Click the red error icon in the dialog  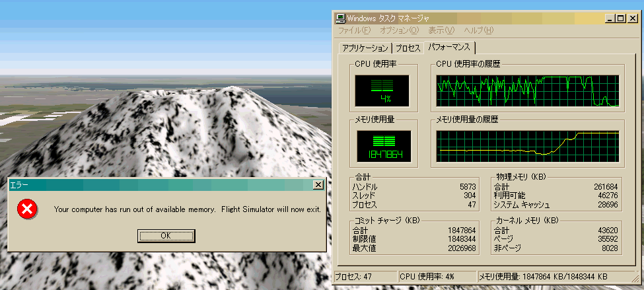tap(26, 209)
